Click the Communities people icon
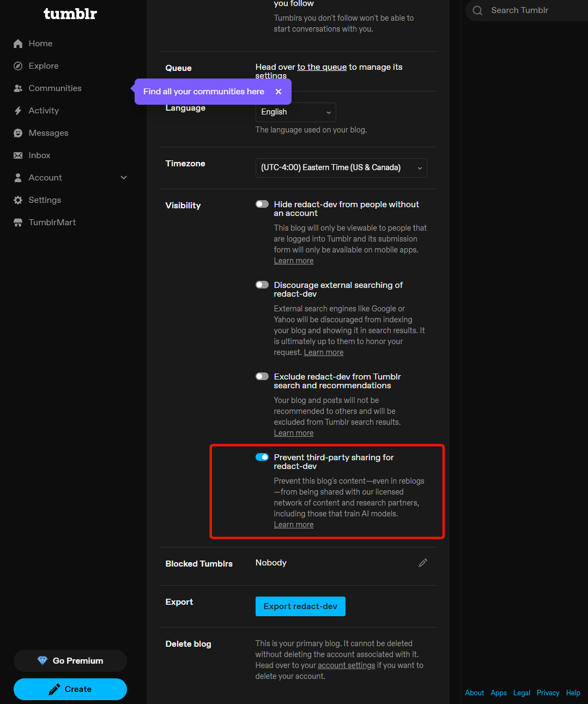588x704 pixels. (18, 88)
